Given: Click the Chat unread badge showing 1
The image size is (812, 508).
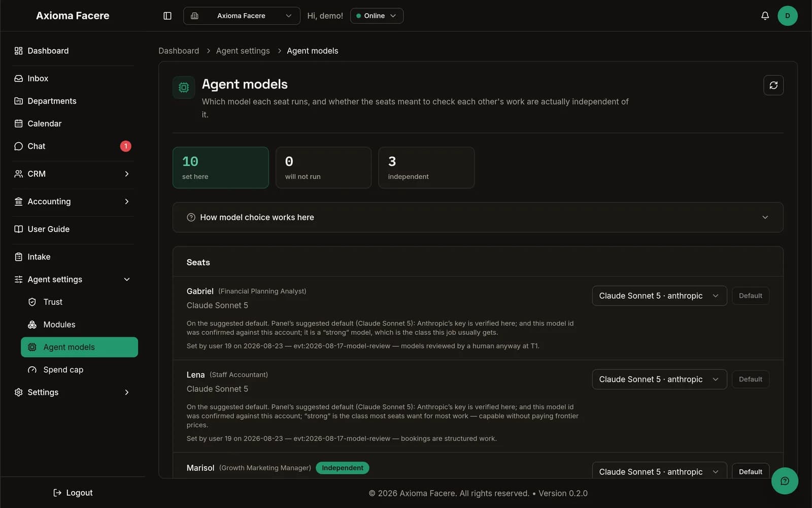Looking at the screenshot, I should (x=125, y=146).
